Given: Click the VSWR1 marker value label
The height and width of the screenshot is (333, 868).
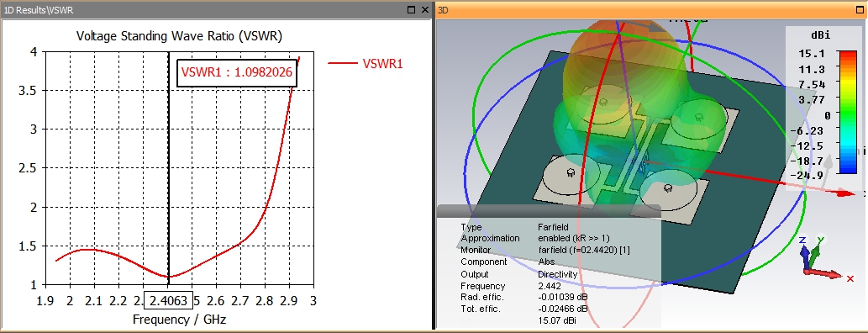Looking at the screenshot, I should (237, 72).
